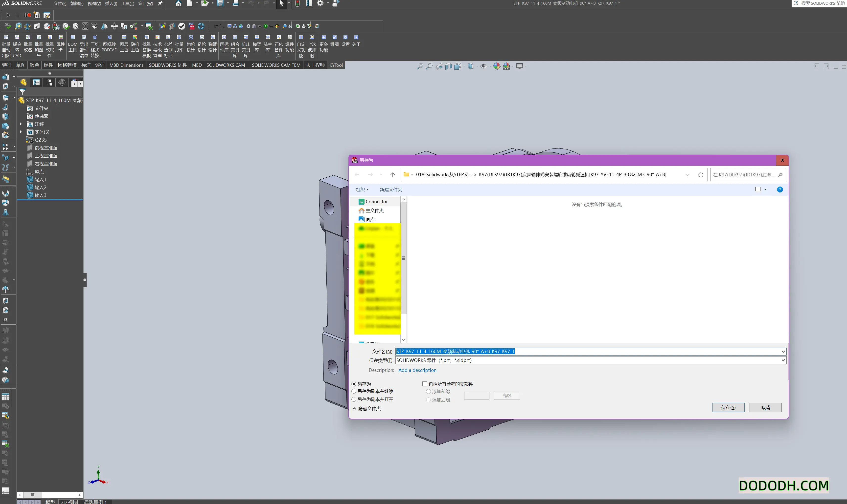Switch to the SOLIDWORKS CAM tab
This screenshot has height=504, width=847.
(x=225, y=65)
